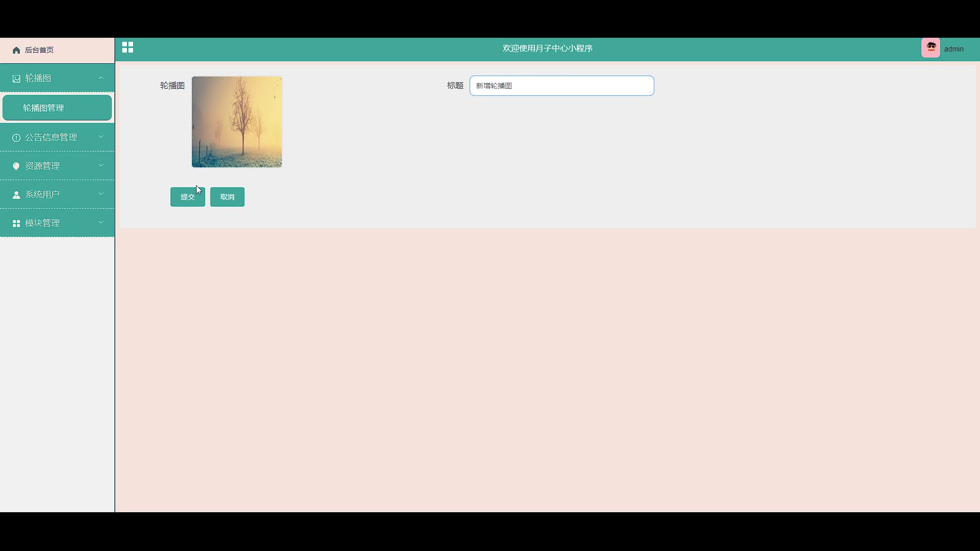Open 后台首页 menu item

57,50
